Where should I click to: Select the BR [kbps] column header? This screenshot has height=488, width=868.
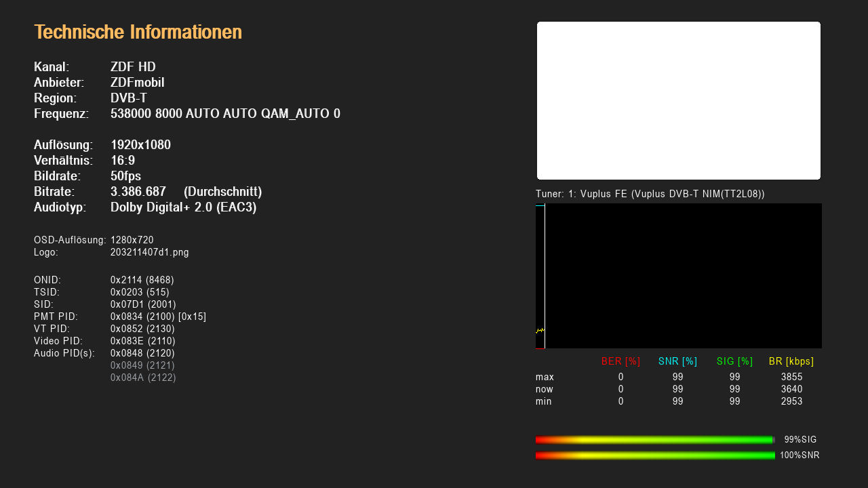(x=791, y=361)
